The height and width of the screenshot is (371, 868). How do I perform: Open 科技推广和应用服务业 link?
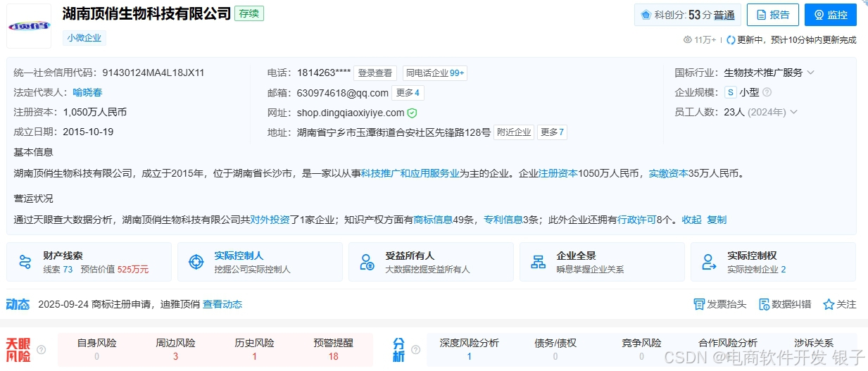click(410, 173)
